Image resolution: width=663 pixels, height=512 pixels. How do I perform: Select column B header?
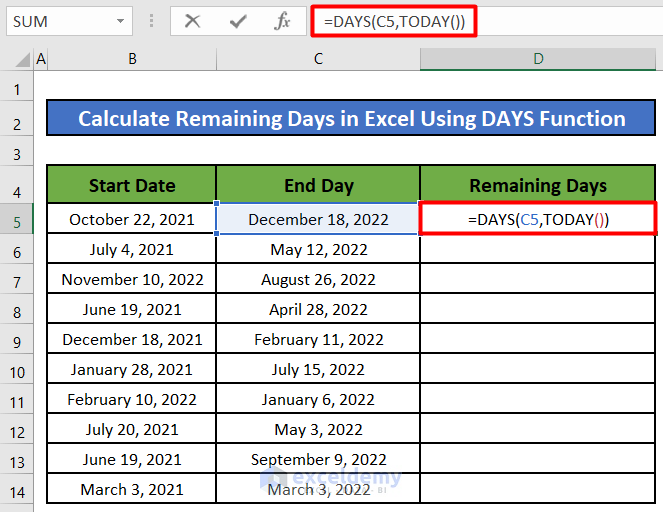[132, 60]
